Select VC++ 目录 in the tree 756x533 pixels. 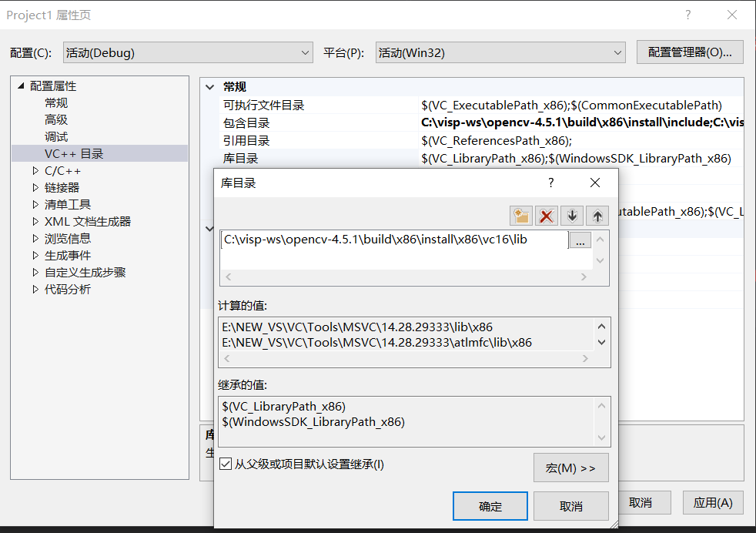pyautogui.click(x=74, y=153)
